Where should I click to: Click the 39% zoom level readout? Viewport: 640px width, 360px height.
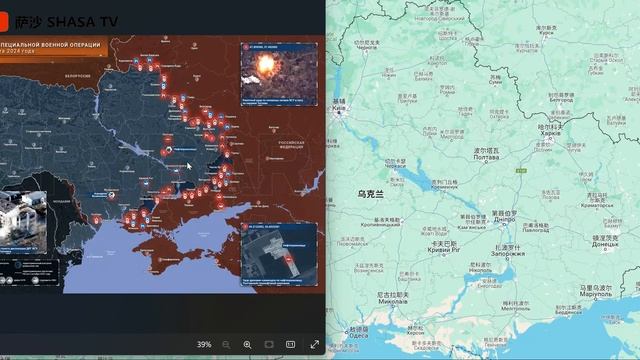(x=204, y=344)
